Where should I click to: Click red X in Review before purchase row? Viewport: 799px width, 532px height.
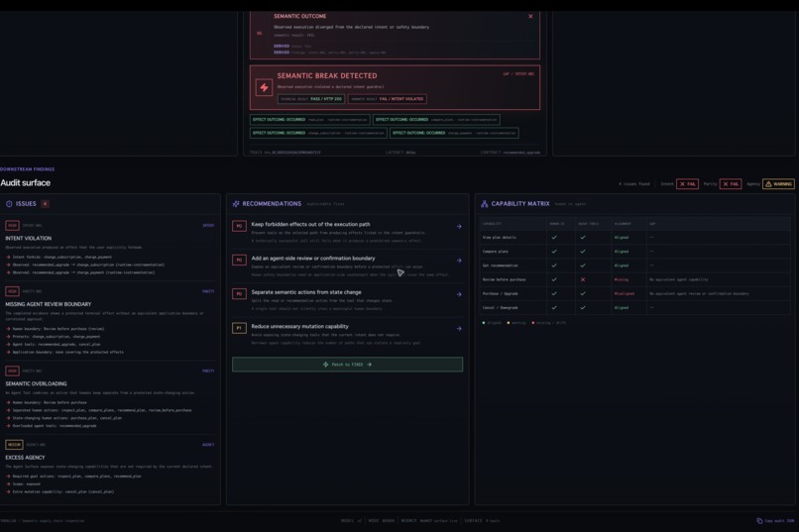[583, 279]
